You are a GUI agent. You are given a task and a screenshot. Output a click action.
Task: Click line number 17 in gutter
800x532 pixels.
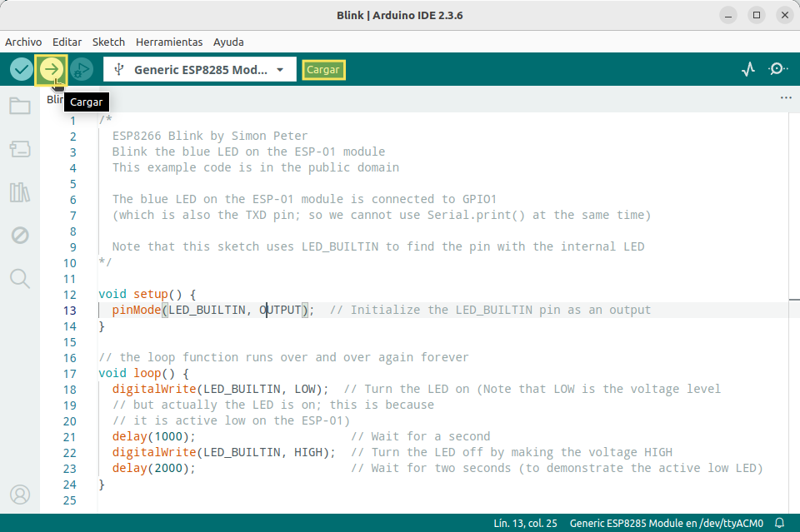tap(70, 374)
